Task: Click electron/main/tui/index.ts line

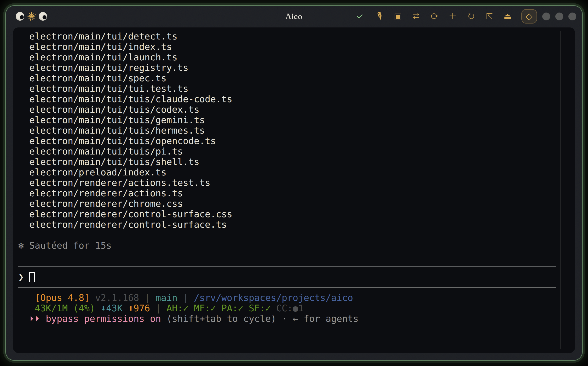Action: click(x=101, y=47)
